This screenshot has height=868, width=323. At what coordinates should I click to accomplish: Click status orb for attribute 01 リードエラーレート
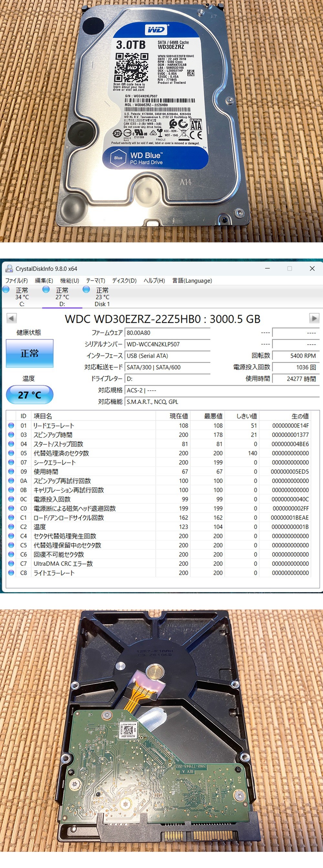click(x=11, y=426)
